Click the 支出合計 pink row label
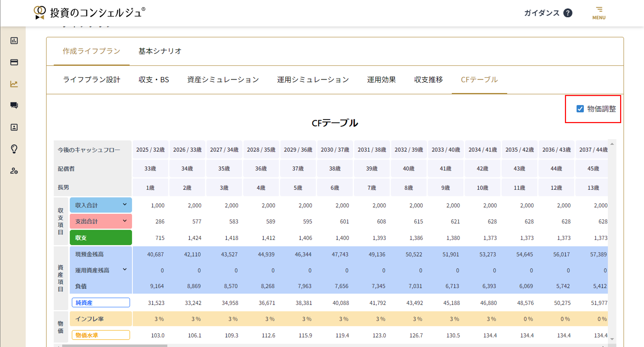Screen dimensions: 644x347 pos(101,221)
